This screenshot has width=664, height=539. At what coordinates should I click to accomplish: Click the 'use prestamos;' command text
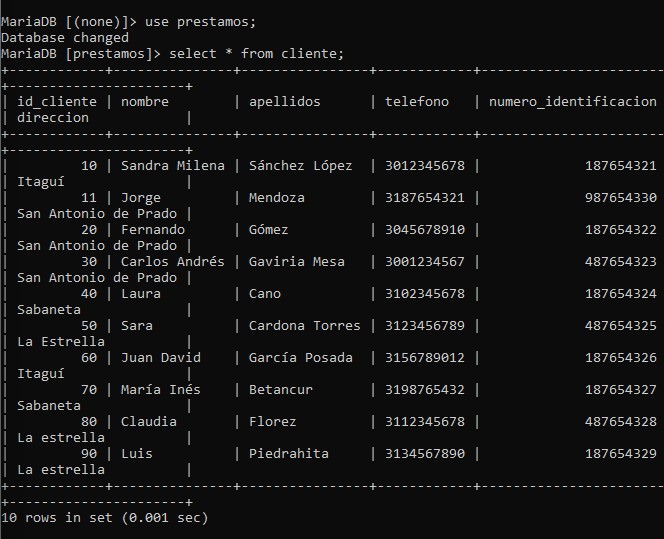(x=200, y=22)
